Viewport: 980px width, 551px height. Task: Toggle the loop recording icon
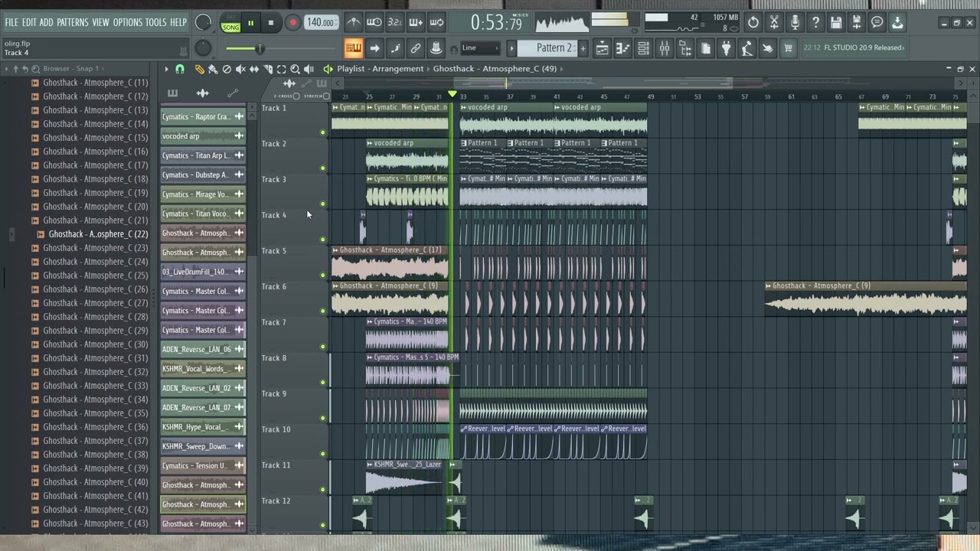(x=436, y=22)
